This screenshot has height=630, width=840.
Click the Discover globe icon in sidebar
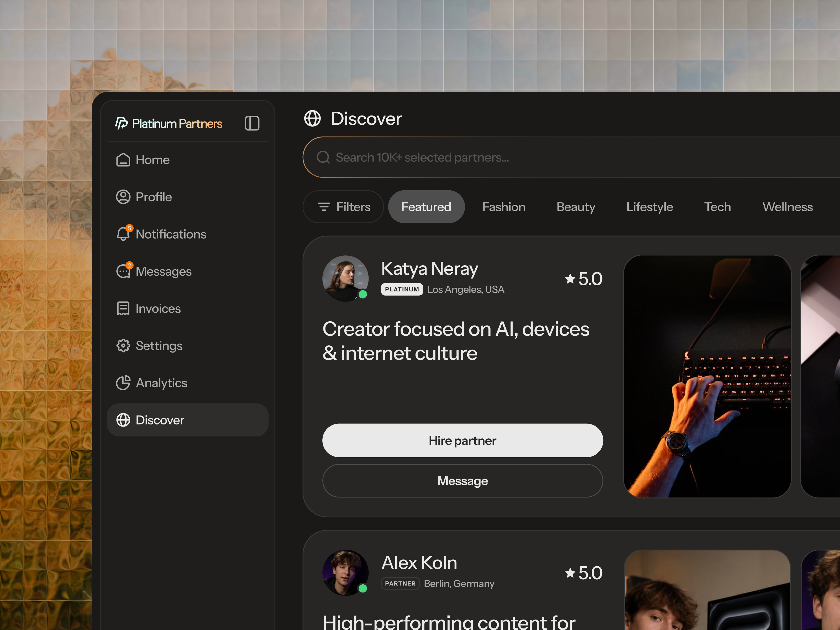coord(123,420)
